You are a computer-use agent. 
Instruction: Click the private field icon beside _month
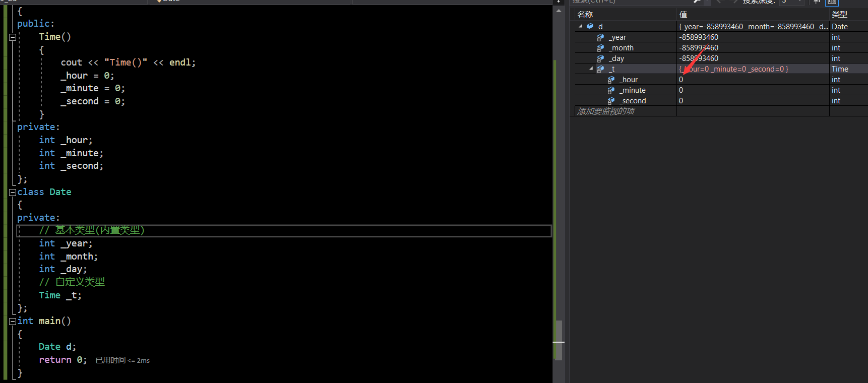(600, 48)
